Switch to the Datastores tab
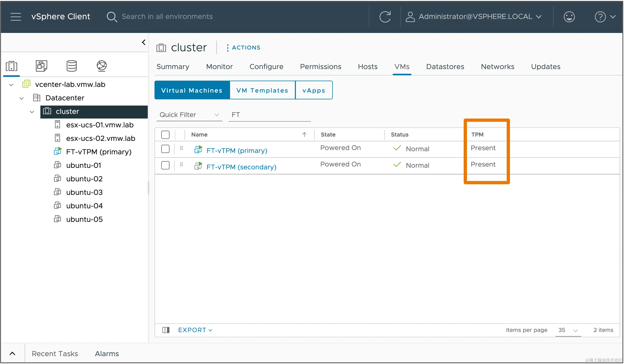The height and width of the screenshot is (364, 624). pyautogui.click(x=445, y=66)
